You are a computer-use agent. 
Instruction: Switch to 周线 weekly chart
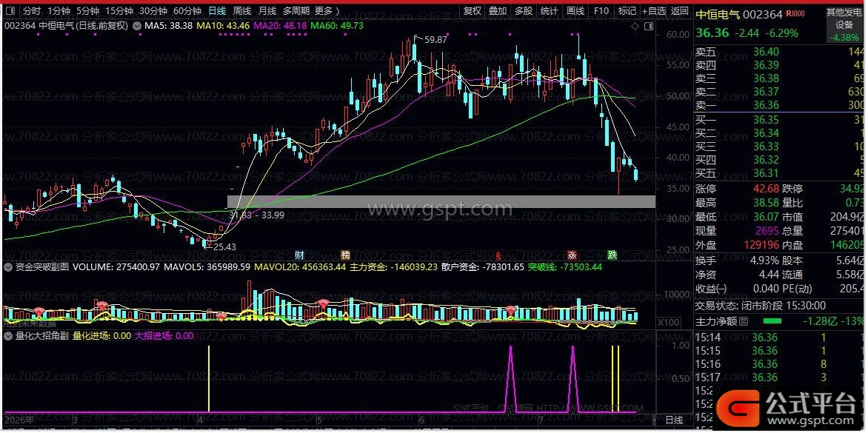[242, 11]
